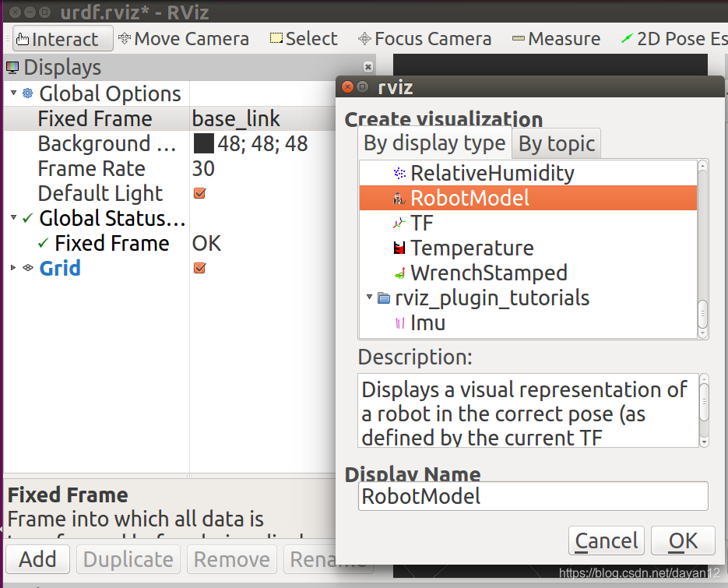Click the Fixed Frame status checkmark icon
This screenshot has height=588, width=728.
click(43, 243)
